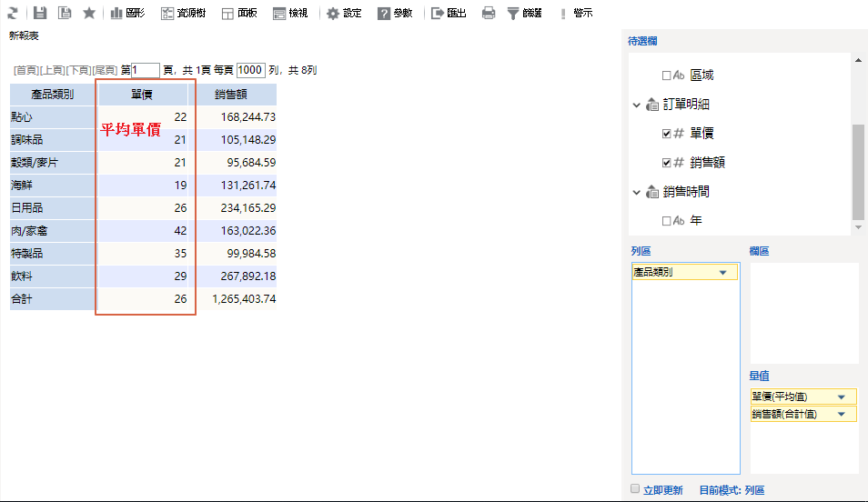The image size is (868, 502).
Task: Open dropdown for 單價(平均值) measure
Action: click(841, 397)
